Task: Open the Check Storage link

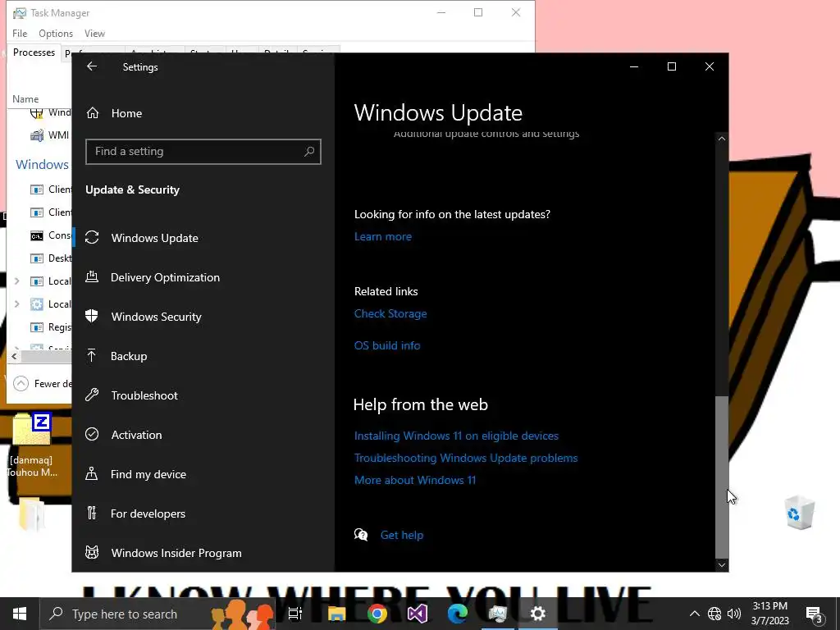Action: tap(390, 313)
